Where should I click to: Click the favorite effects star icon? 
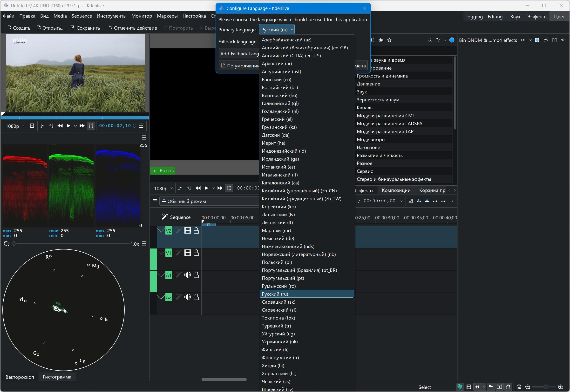(x=389, y=40)
